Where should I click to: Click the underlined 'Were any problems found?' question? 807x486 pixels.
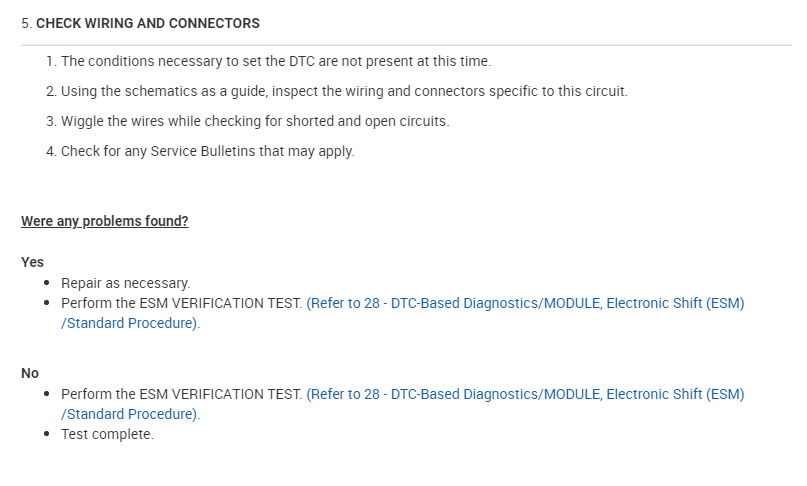point(105,221)
